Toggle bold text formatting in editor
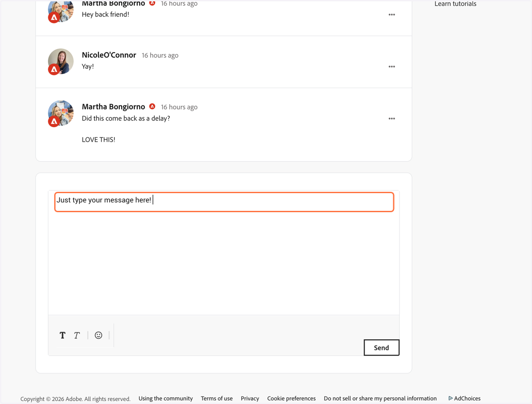The image size is (532, 404). 63,335
